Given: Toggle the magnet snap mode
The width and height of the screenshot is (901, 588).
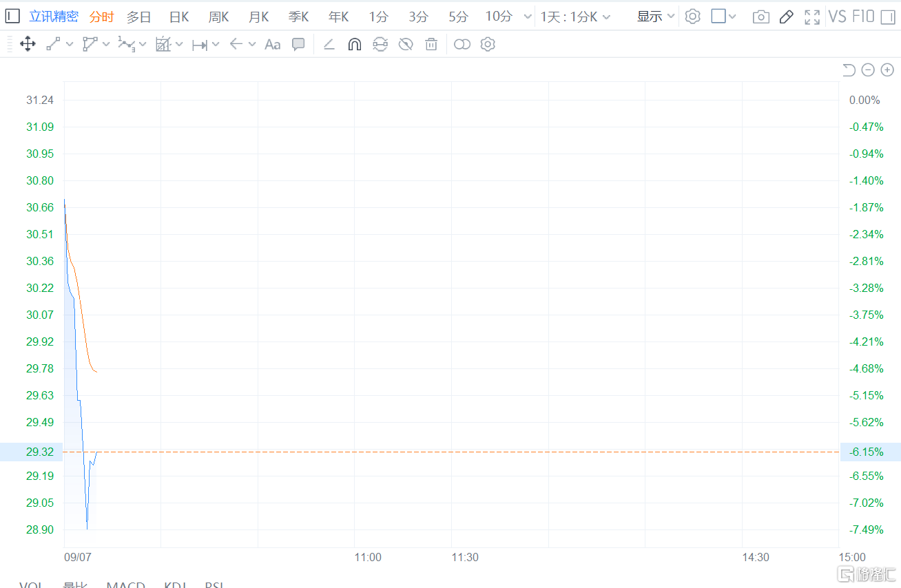Looking at the screenshot, I should [354, 45].
